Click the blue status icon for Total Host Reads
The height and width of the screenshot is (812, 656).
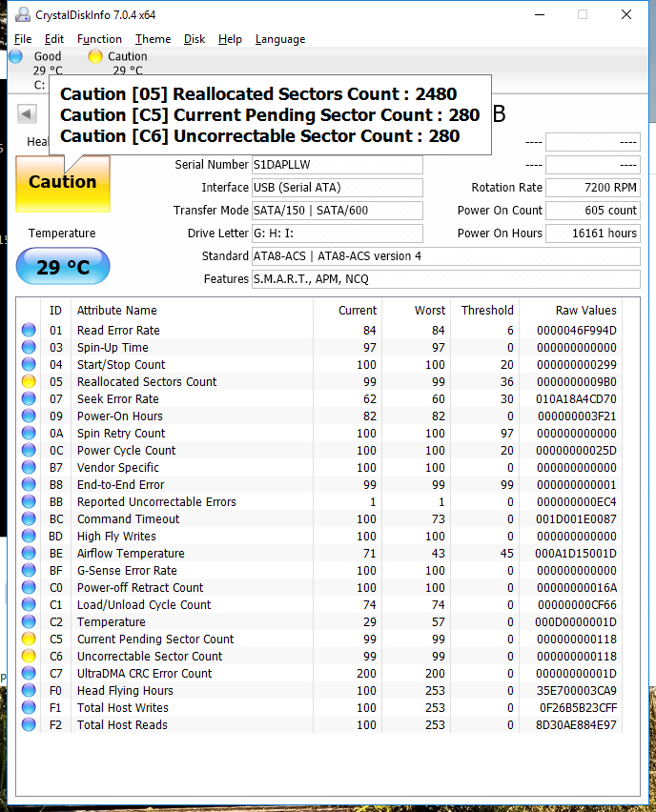(29, 724)
